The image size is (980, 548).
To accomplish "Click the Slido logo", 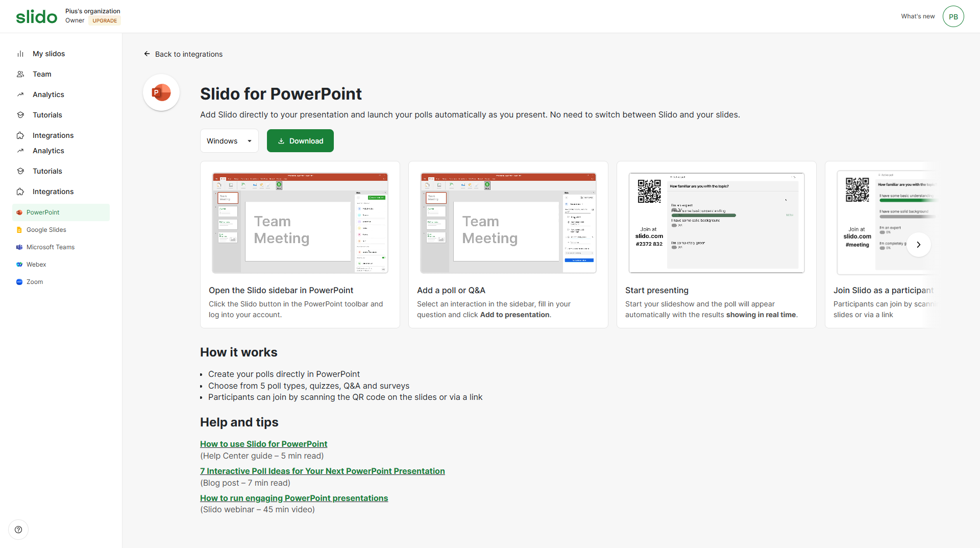I will (x=36, y=16).
